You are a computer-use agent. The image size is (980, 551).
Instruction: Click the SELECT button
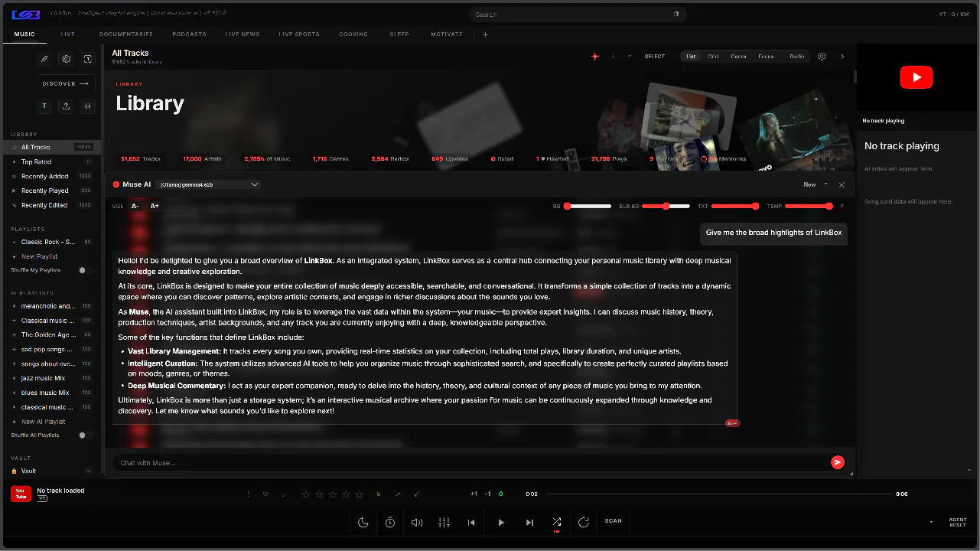(655, 57)
